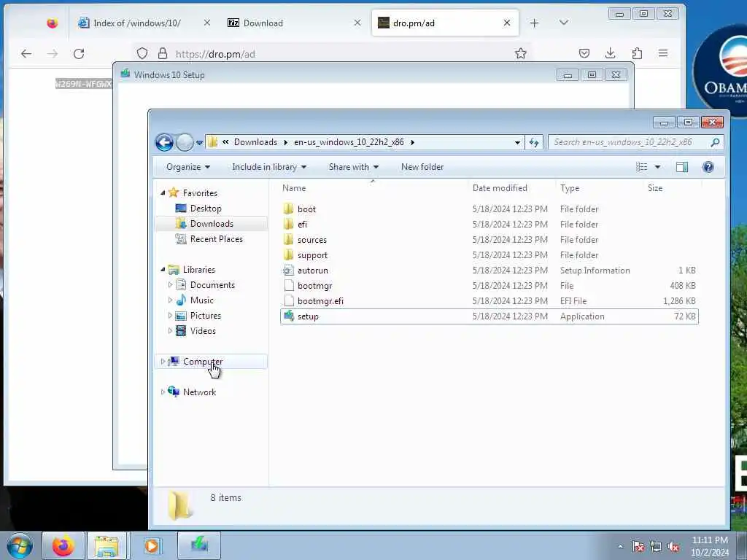
Task: Open the view options dropdown arrow
Action: tap(657, 167)
